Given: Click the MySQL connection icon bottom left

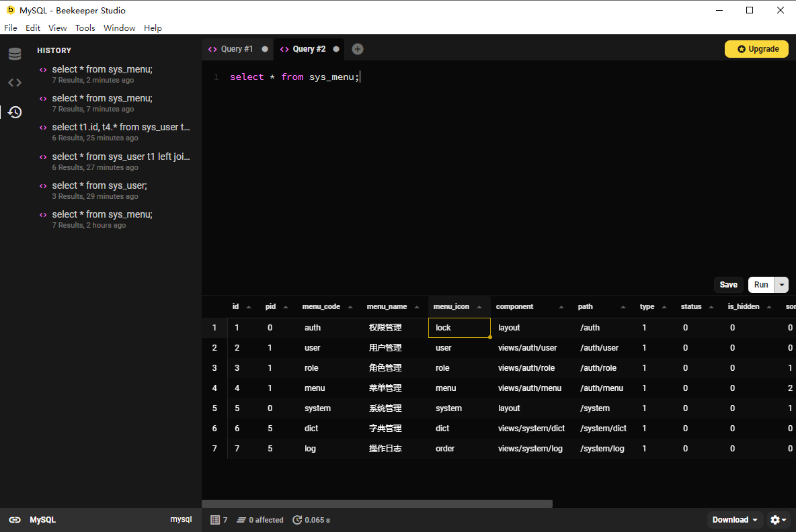Looking at the screenshot, I should [x=15, y=519].
